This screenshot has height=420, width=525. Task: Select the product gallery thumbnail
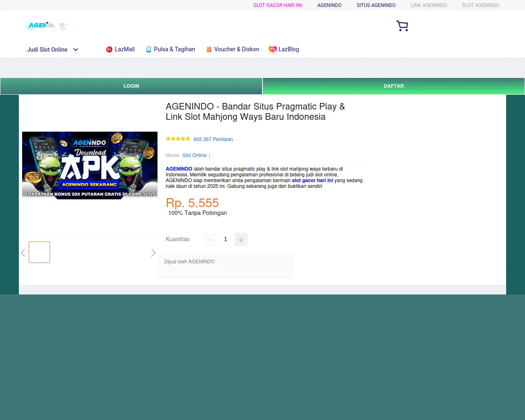tap(39, 252)
